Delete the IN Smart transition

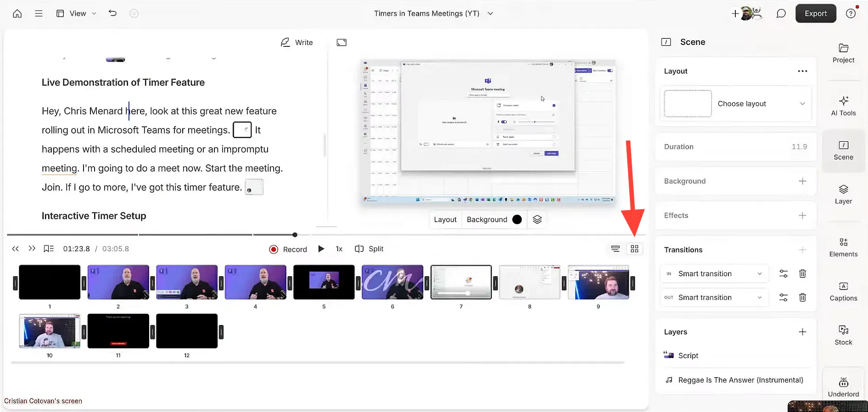coord(802,274)
